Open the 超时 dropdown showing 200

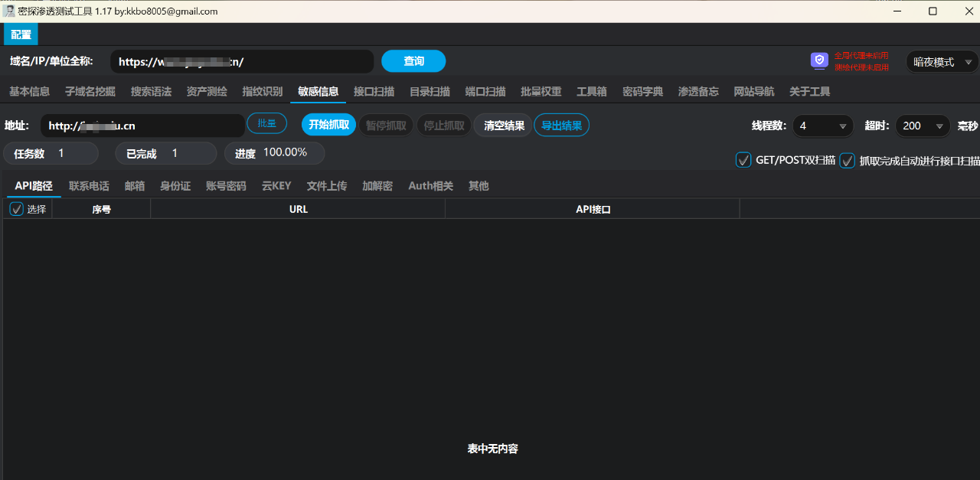pos(923,126)
